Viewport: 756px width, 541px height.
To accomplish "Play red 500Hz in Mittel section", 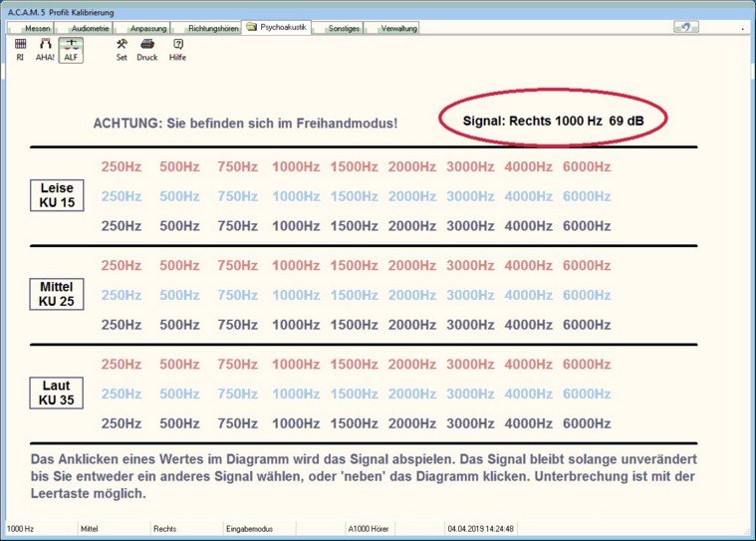I will point(179,266).
